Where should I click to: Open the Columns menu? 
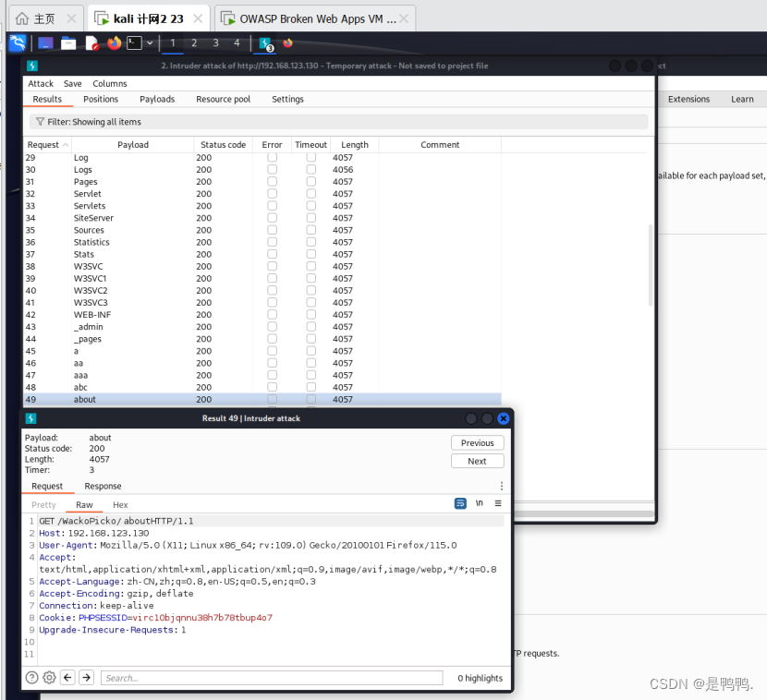click(x=110, y=84)
